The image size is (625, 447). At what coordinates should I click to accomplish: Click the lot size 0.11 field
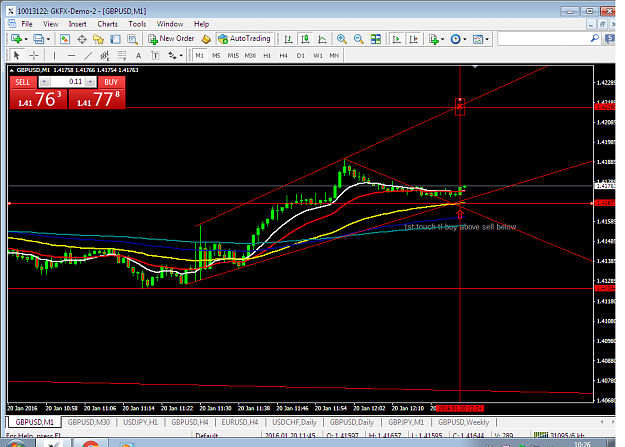point(67,82)
